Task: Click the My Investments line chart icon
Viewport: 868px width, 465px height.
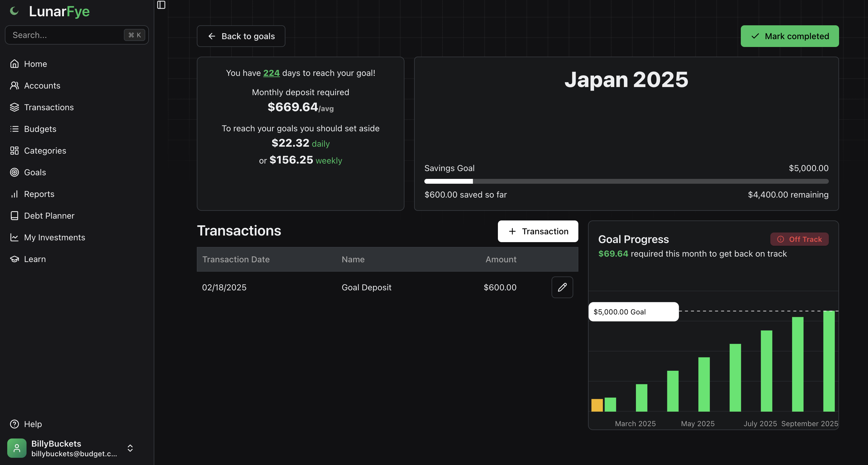Action: click(14, 237)
